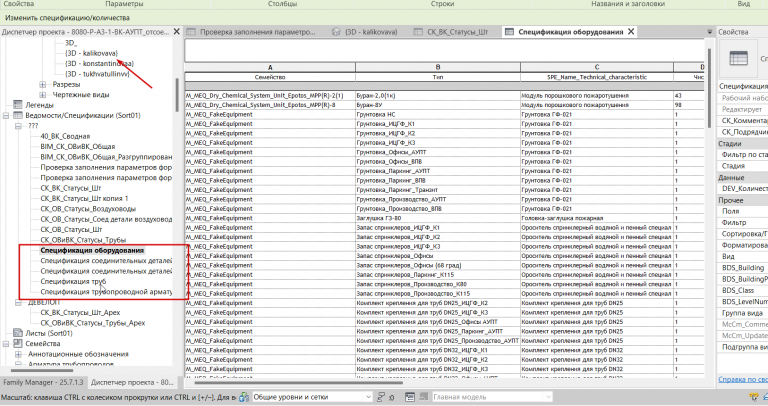Switch to Family Manager - 25.7.1.3 tab
The width and height of the screenshot is (768, 406).
point(44,382)
